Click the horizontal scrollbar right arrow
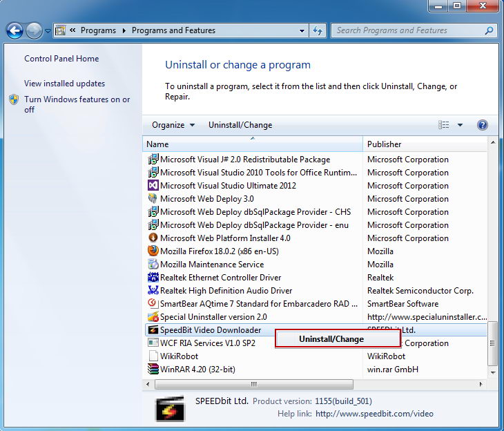Screen dimensions: 504x431 coord(481,384)
